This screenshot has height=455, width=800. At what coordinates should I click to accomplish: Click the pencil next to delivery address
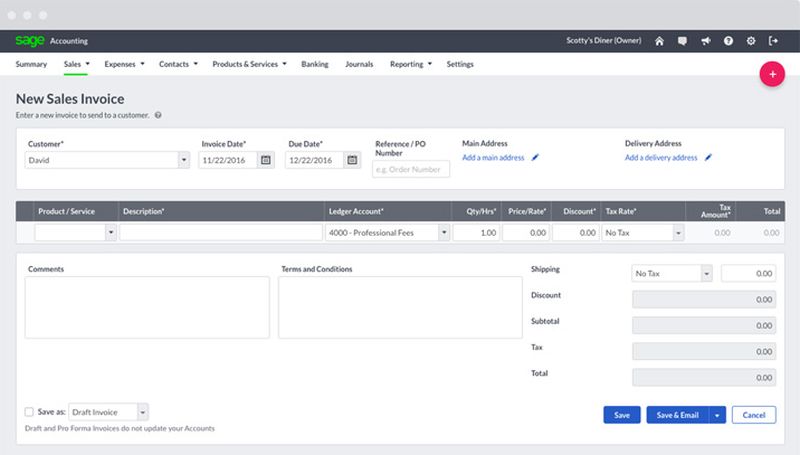click(x=708, y=158)
